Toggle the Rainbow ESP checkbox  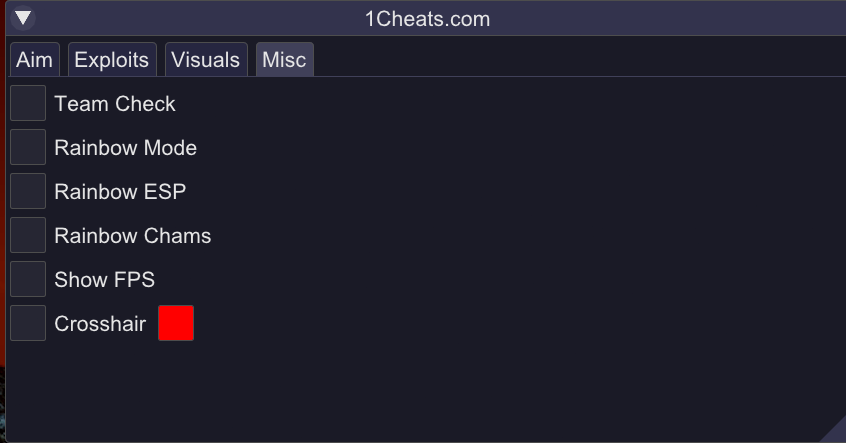(28, 191)
